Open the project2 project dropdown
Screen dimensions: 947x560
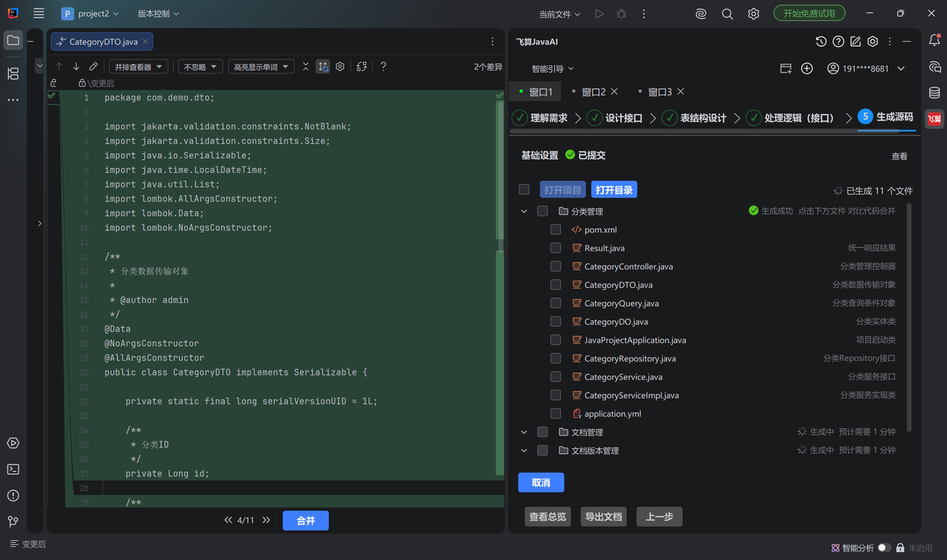point(91,13)
